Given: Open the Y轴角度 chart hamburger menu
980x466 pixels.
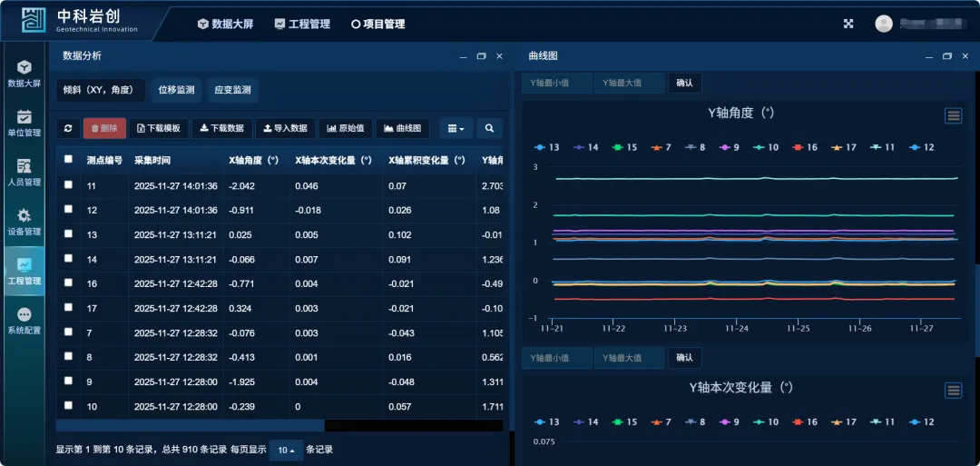Looking at the screenshot, I should tap(953, 115).
